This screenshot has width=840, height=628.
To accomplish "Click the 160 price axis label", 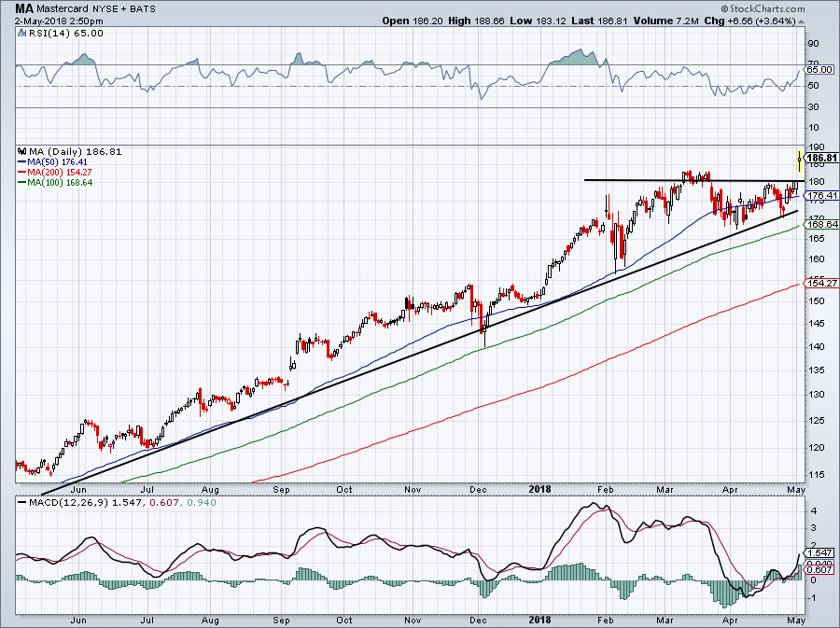I will 817,259.
